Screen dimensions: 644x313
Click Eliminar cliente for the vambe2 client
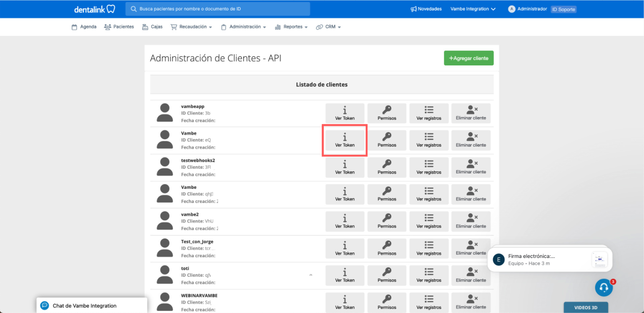(x=470, y=221)
